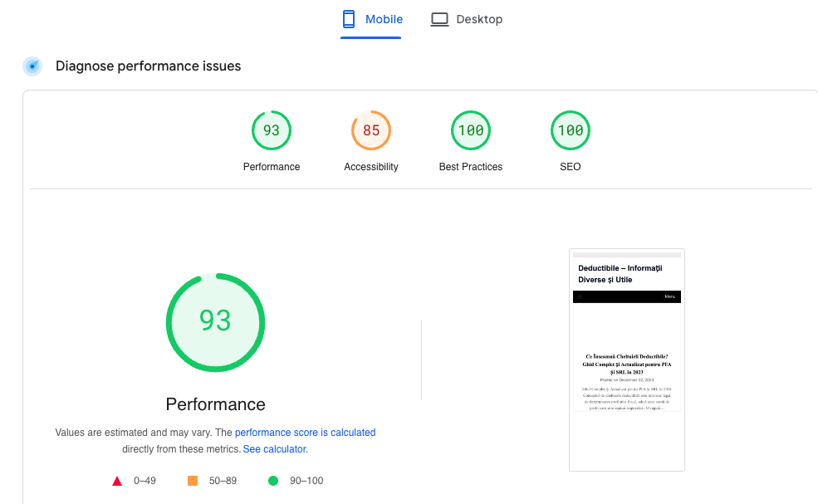Open the "performance score is calculated" link
The height and width of the screenshot is (504, 818).
[x=305, y=433]
